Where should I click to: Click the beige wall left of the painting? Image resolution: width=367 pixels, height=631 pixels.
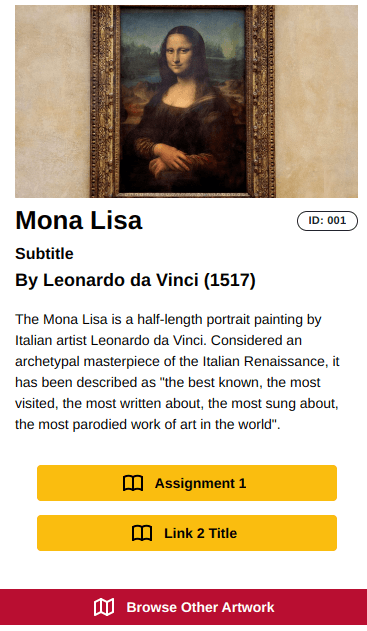[53, 101]
